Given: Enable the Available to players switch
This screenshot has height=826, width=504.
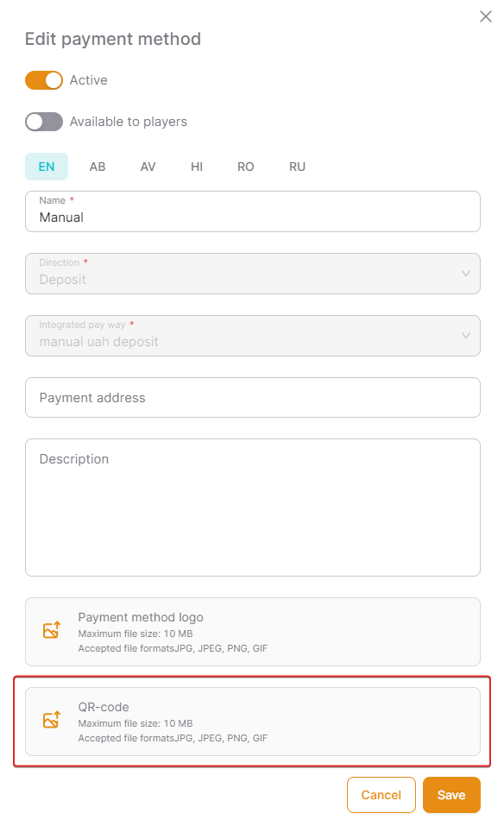Looking at the screenshot, I should coord(44,122).
